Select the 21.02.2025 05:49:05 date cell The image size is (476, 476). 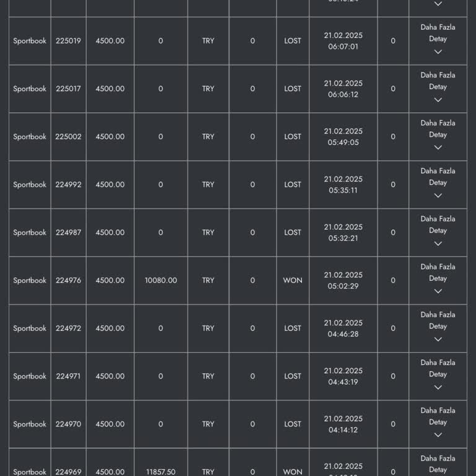(343, 136)
